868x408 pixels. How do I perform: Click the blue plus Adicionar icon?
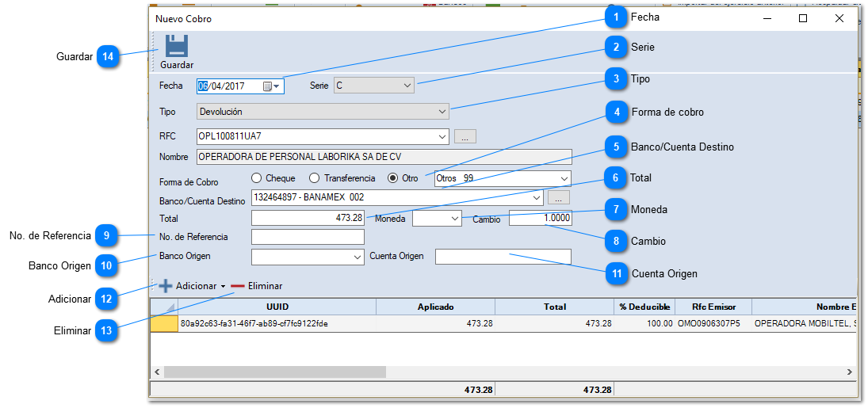(165, 286)
